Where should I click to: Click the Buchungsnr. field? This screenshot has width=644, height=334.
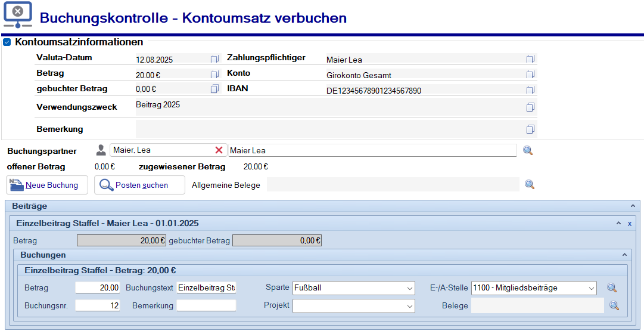[x=98, y=305]
